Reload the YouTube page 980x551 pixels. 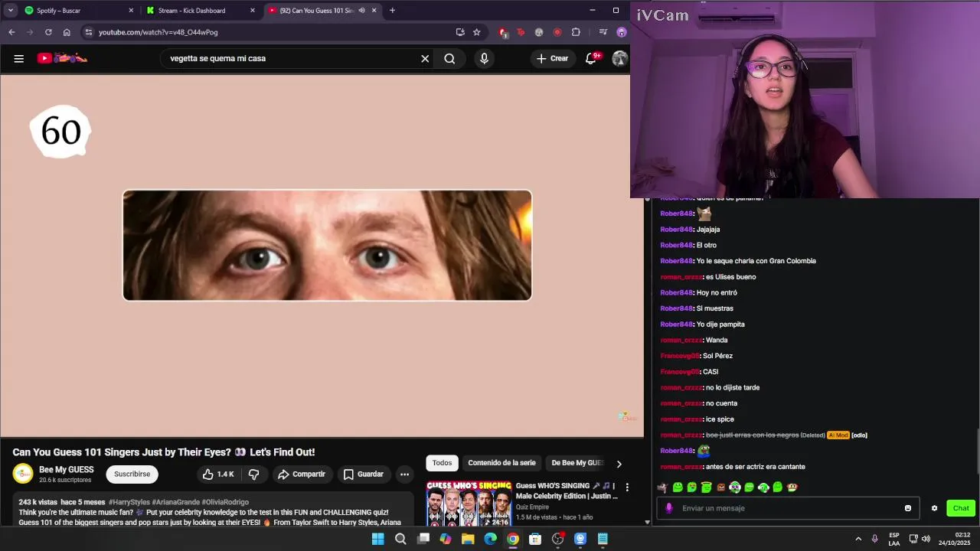(48, 32)
